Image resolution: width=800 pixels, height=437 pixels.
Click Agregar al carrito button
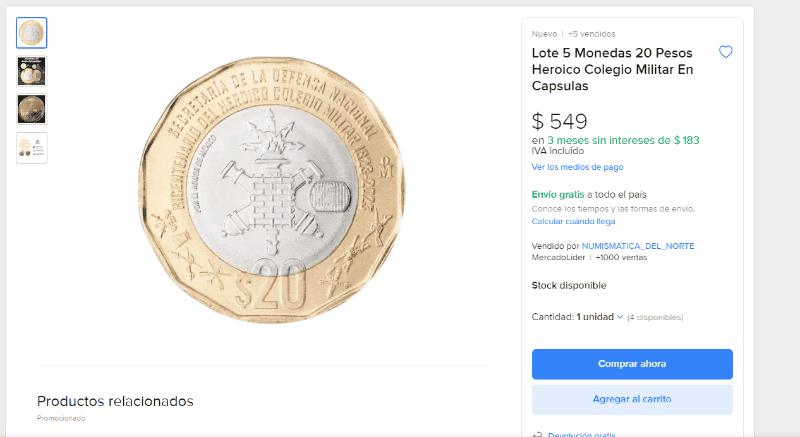tap(632, 399)
